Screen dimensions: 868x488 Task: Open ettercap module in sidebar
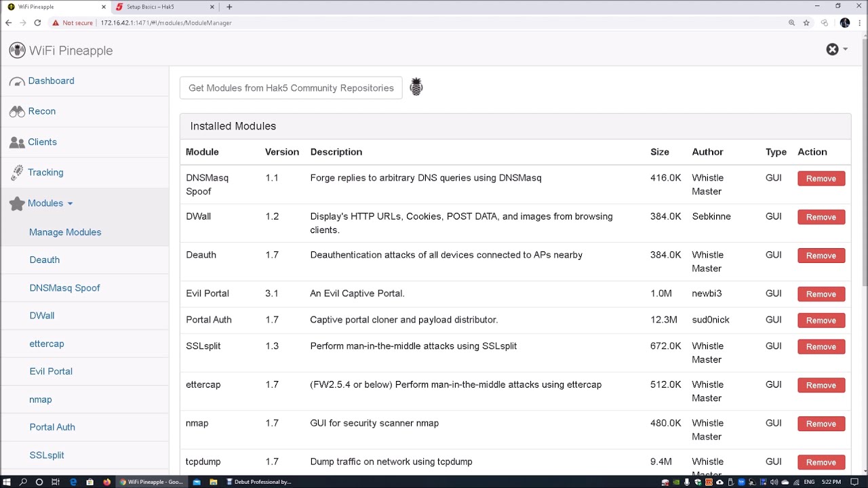coord(47,344)
